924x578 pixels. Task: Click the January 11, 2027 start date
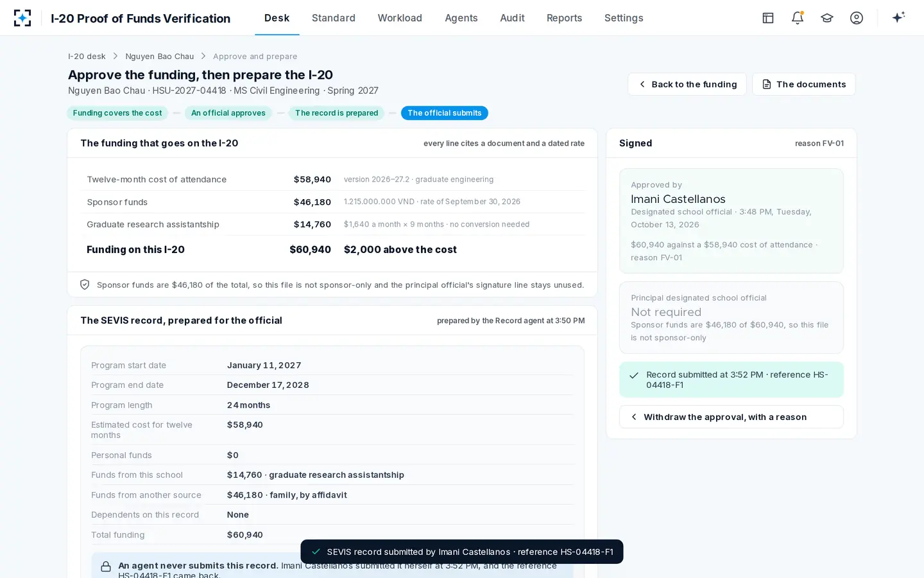264,365
